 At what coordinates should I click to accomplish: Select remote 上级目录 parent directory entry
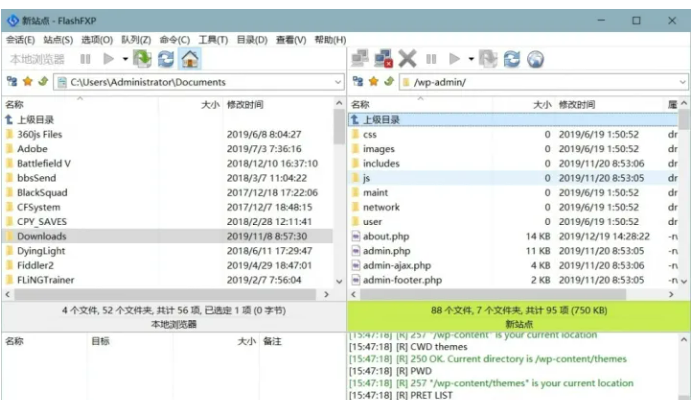(513, 120)
